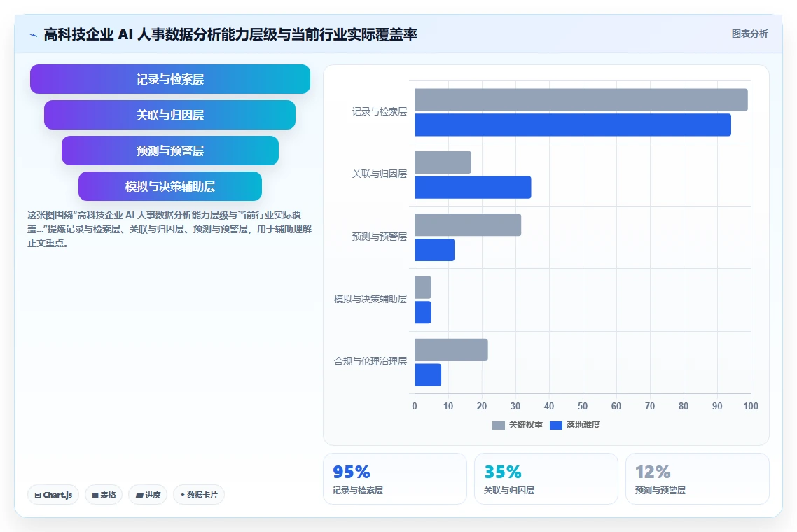
Task: Click the blue bar for 预测与预警层
Action: [435, 249]
